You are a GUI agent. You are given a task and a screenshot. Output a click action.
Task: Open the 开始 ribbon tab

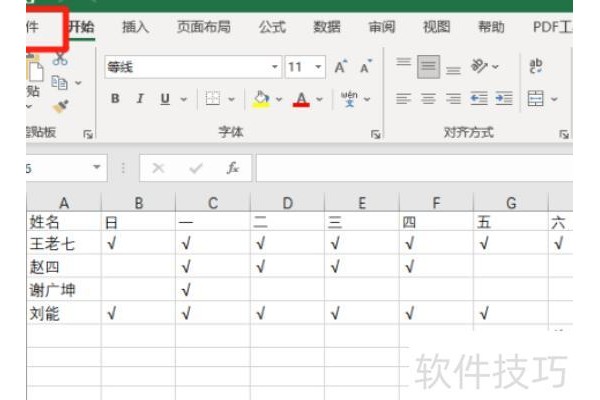pos(81,27)
